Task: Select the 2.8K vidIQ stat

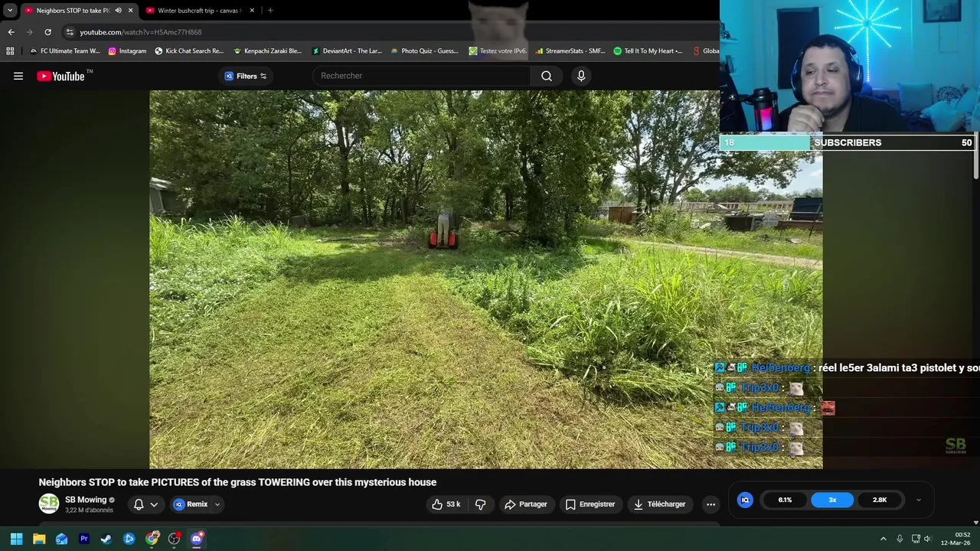Action: (880, 500)
